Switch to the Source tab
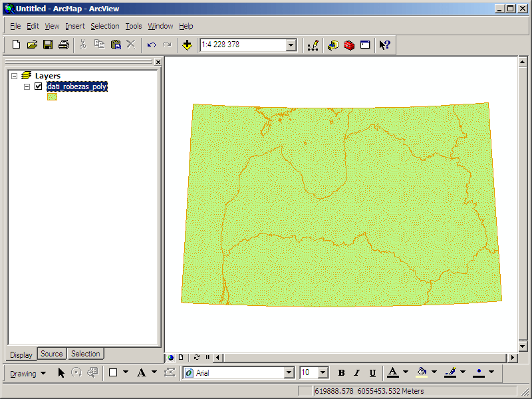Screen dimensions: 532x399 coord(52,354)
